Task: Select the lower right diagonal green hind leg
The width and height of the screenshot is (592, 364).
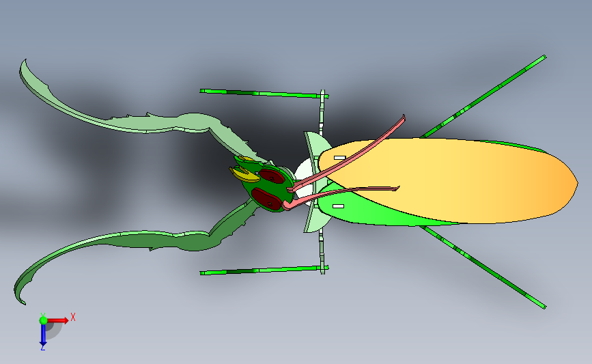Action: tap(483, 267)
